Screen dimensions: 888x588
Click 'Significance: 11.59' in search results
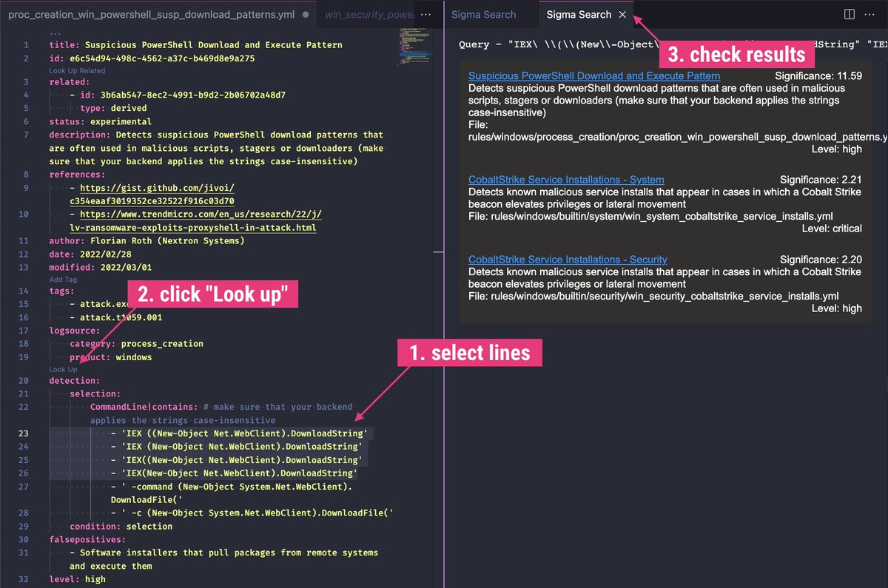click(818, 76)
